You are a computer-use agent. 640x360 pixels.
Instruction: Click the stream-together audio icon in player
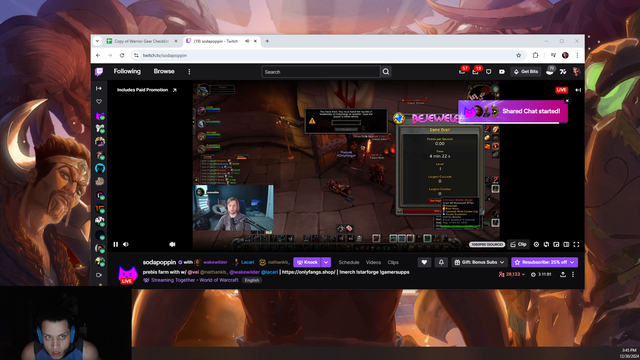click(x=172, y=244)
